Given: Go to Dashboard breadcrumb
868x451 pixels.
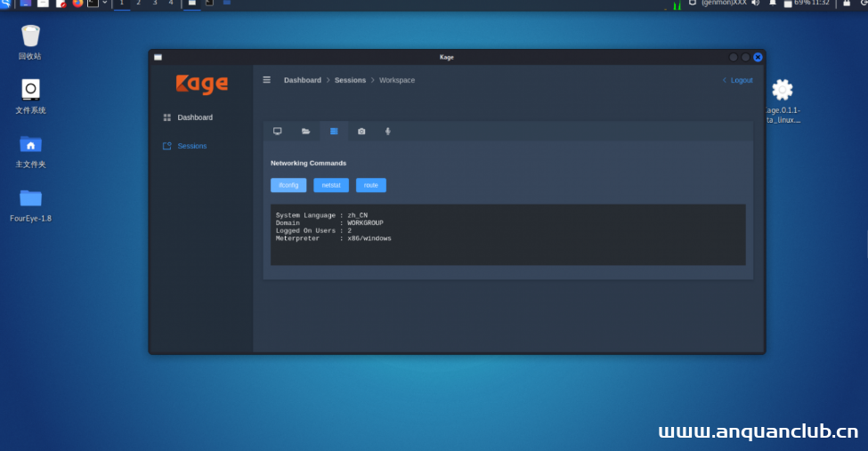Looking at the screenshot, I should (x=303, y=80).
